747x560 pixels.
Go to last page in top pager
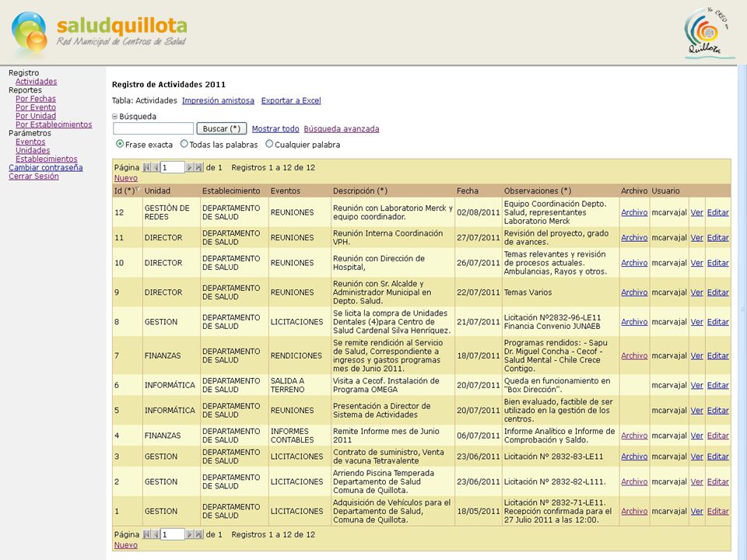tap(198, 167)
